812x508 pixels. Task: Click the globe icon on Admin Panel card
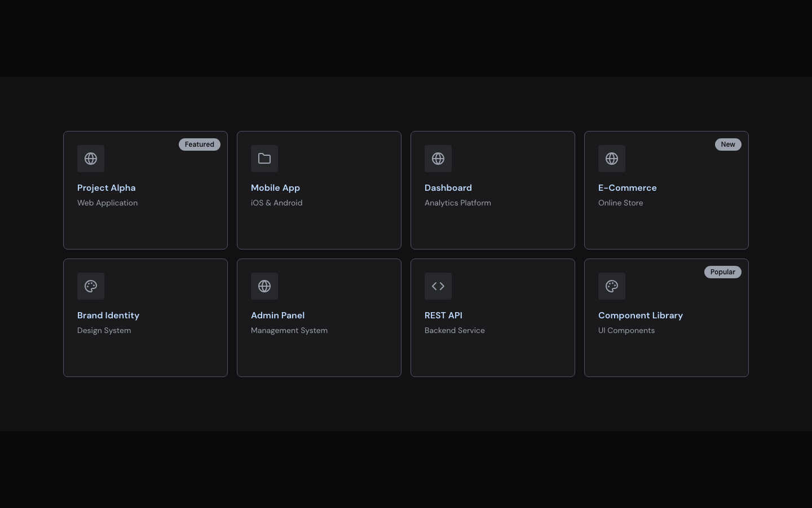tap(264, 286)
